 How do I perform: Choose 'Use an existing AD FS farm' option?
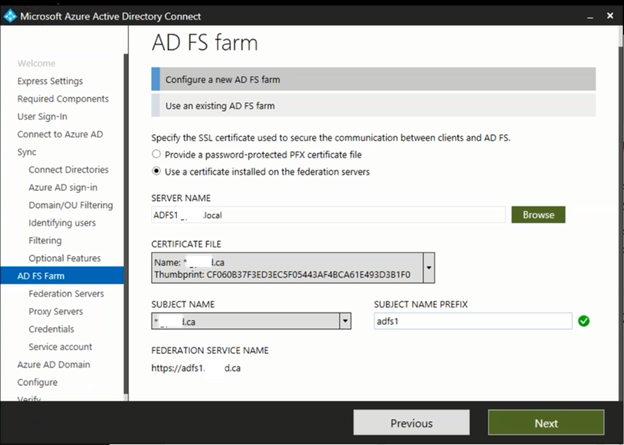pyautogui.click(x=373, y=105)
